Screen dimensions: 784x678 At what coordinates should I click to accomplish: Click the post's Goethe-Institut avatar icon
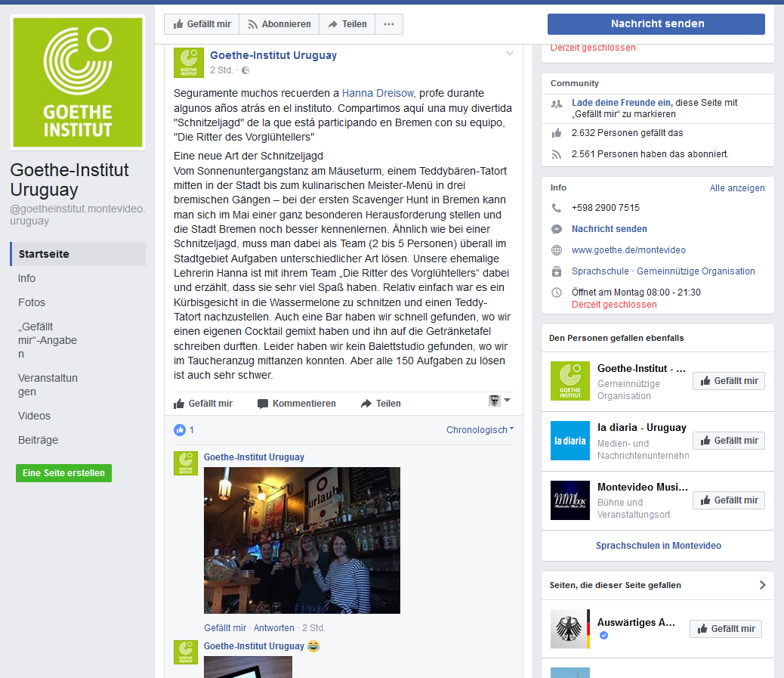[x=188, y=63]
